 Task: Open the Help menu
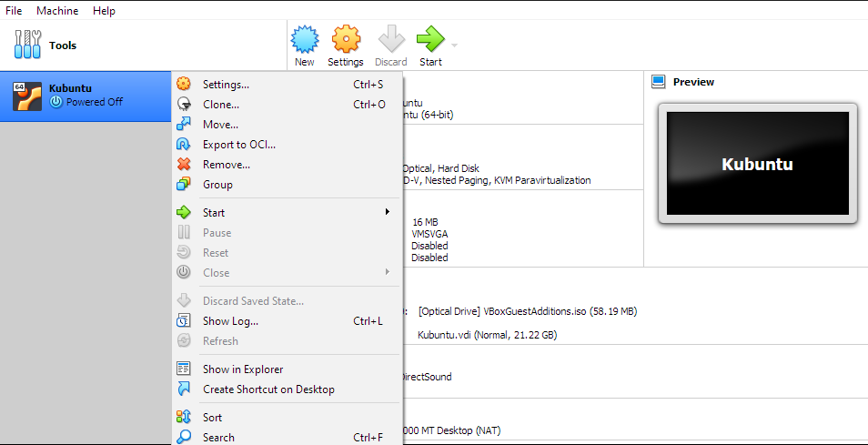coord(104,11)
